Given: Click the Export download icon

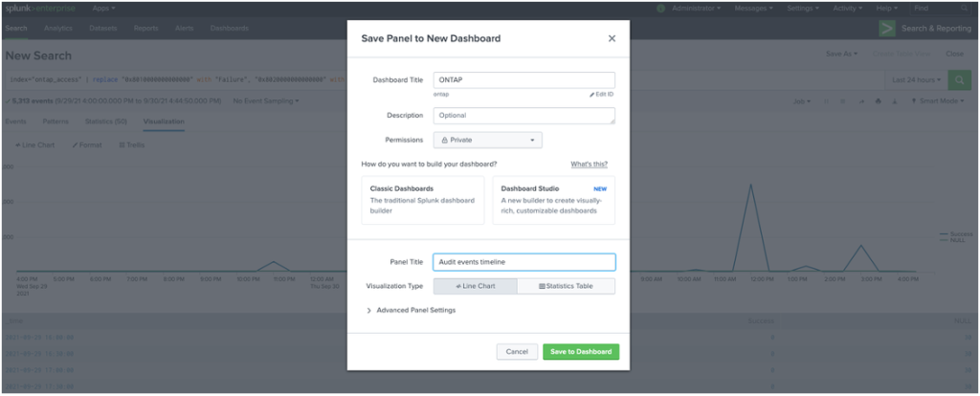Looking at the screenshot, I should 895,101.
